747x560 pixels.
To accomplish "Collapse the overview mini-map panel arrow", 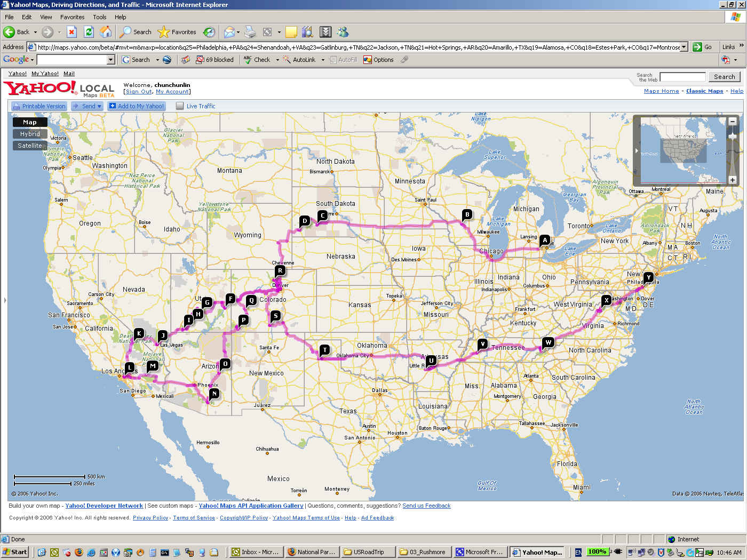I will point(637,151).
